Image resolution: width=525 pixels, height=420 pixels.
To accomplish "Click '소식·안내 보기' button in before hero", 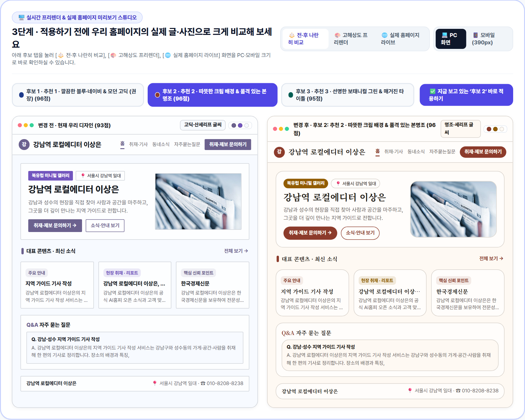I will point(105,226).
